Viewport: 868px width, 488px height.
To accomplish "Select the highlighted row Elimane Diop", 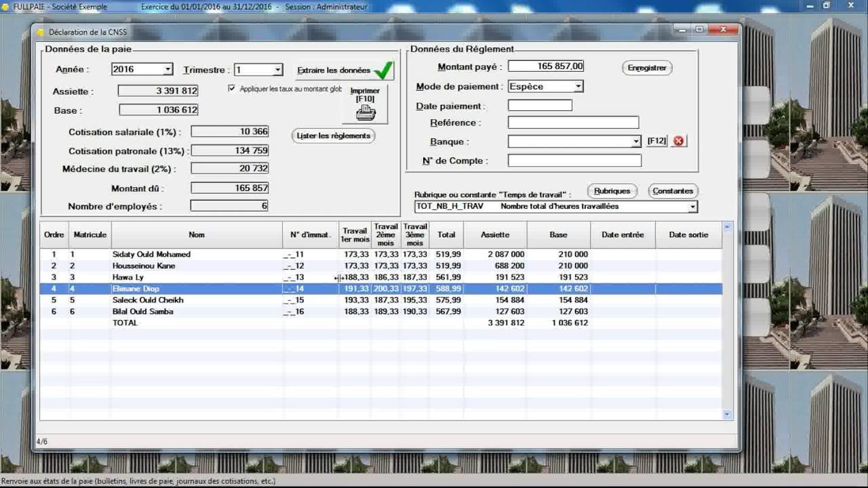I will point(381,289).
